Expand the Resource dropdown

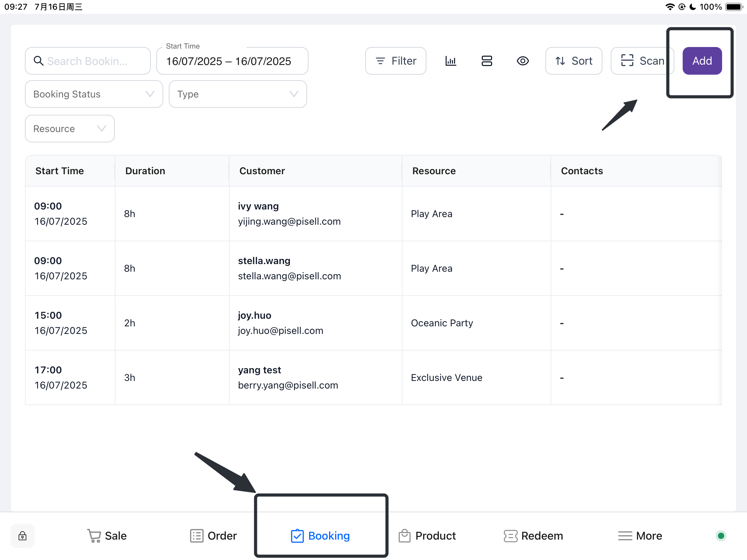pos(70,129)
